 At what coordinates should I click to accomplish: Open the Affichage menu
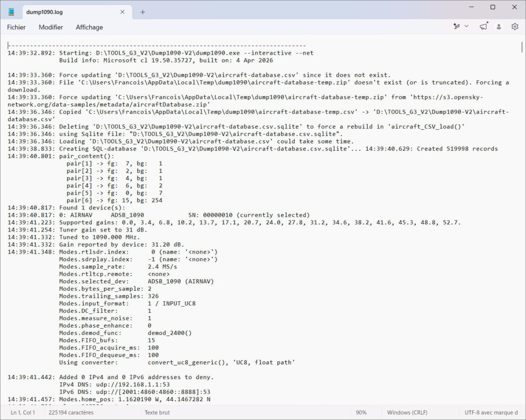pyautogui.click(x=89, y=27)
